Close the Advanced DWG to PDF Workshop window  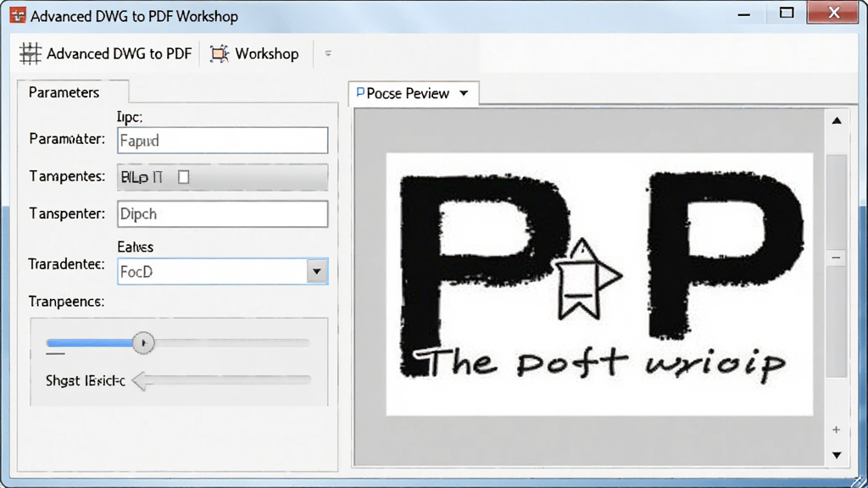[834, 12]
